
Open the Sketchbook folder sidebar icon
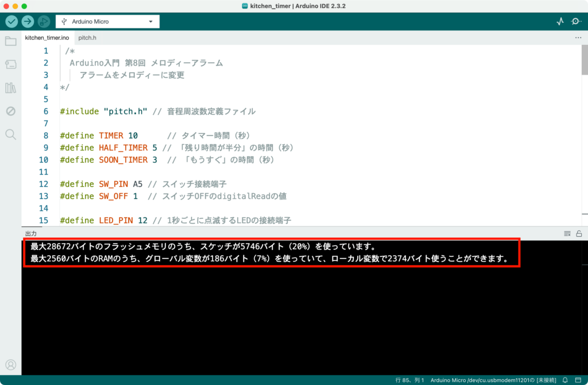10,41
